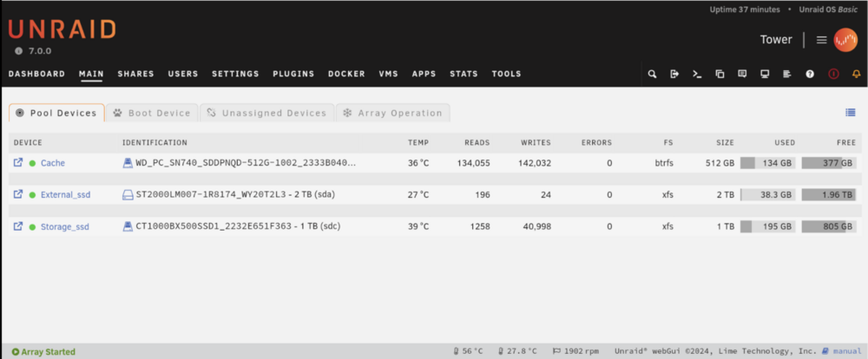Click the drive icon beside CT1000BX500SSD1 identification

pyautogui.click(x=128, y=226)
